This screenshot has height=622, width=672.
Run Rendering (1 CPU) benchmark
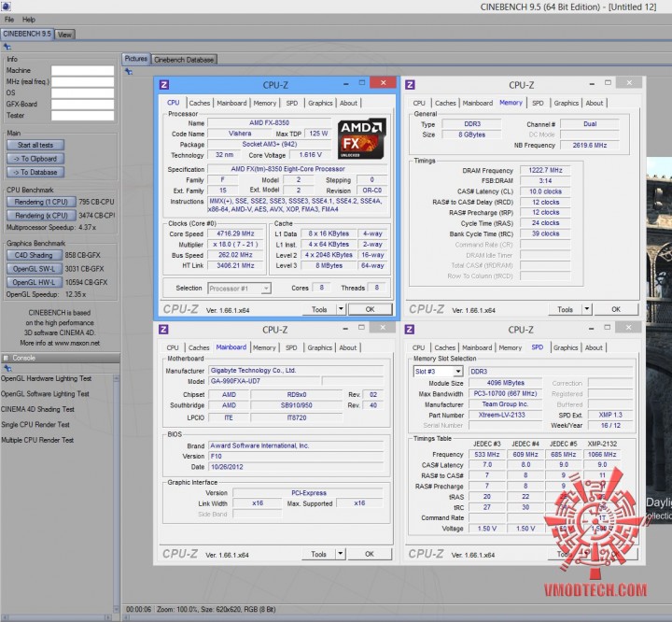point(41,202)
